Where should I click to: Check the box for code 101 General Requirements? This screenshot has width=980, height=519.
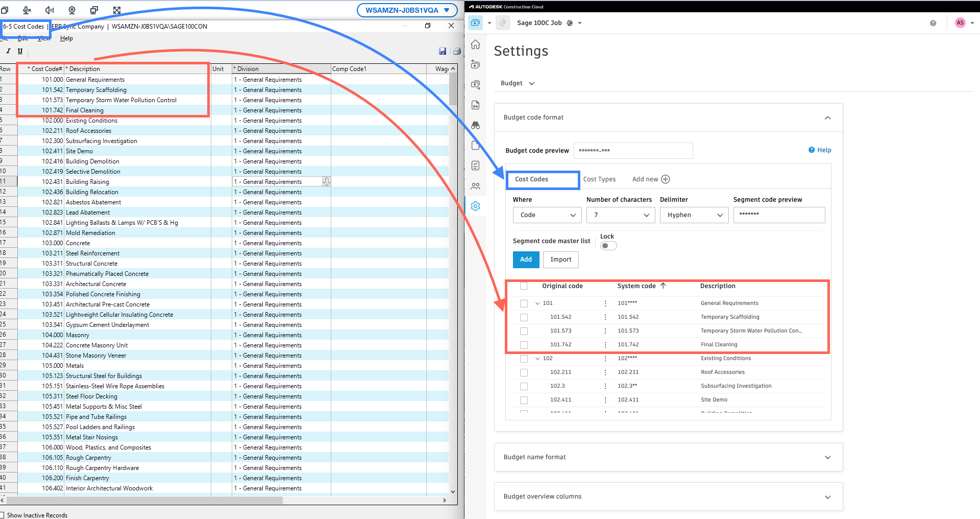(x=524, y=303)
